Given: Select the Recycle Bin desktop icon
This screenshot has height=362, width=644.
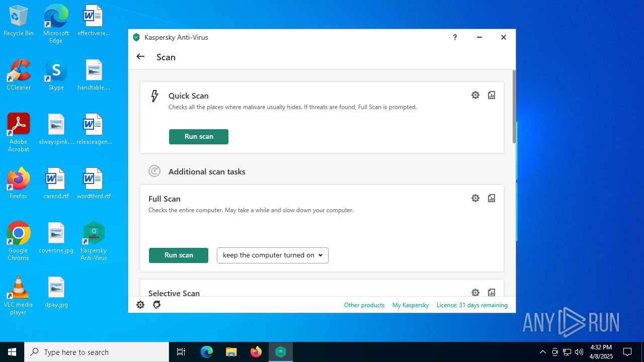Looking at the screenshot, I should (x=19, y=21).
